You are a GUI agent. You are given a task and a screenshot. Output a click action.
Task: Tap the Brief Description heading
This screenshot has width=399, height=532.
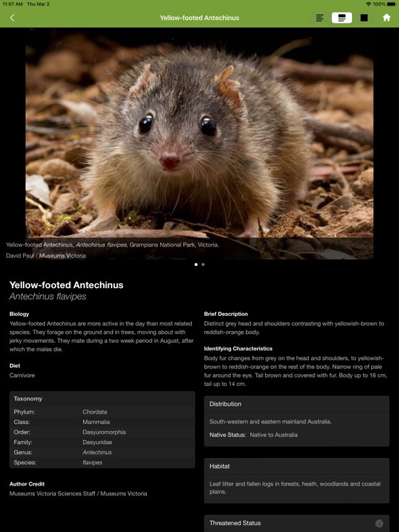click(x=226, y=314)
